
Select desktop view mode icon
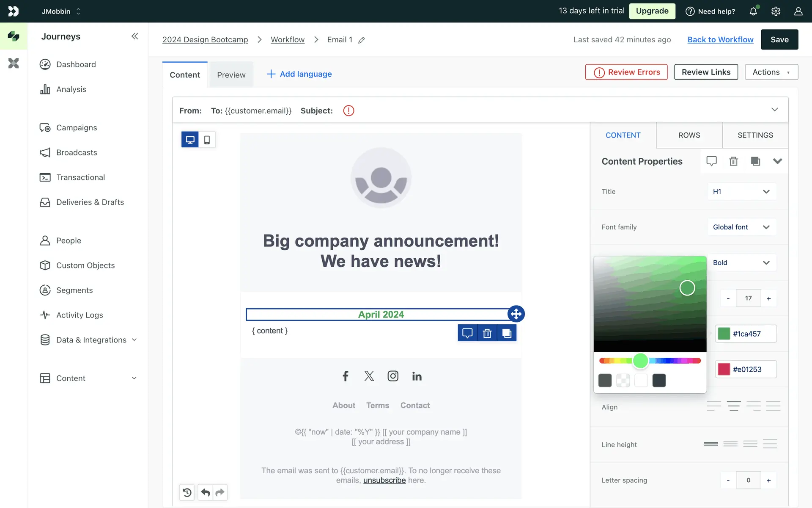tap(190, 140)
